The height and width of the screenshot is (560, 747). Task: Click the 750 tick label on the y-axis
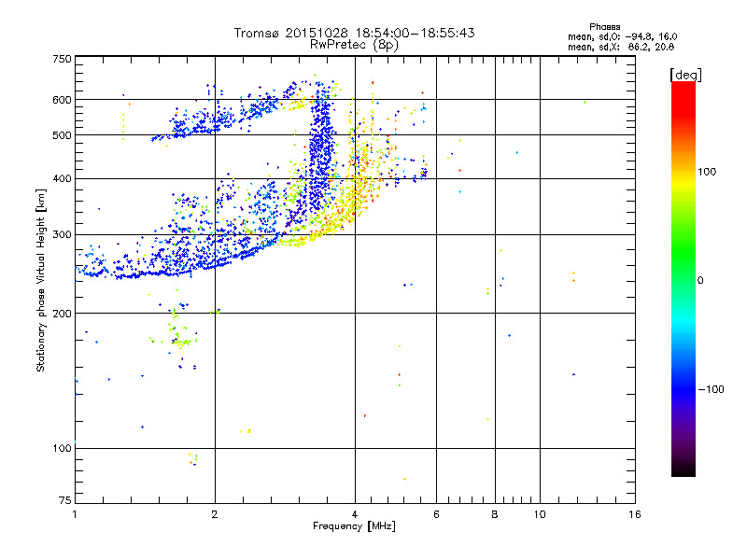[62, 59]
